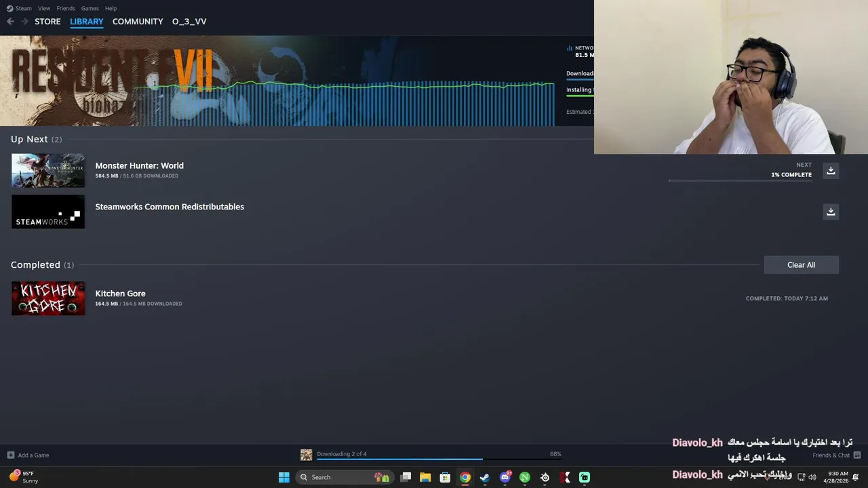Go back with the navigation back arrow

click(x=10, y=22)
